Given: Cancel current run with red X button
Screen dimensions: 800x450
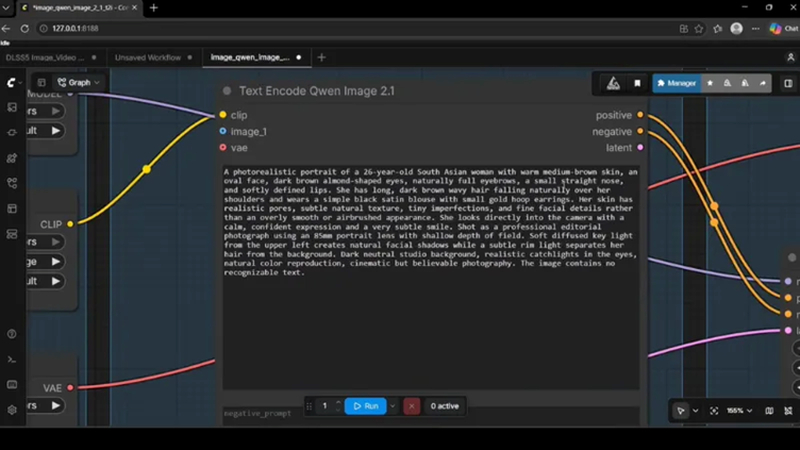Looking at the screenshot, I should 412,406.
